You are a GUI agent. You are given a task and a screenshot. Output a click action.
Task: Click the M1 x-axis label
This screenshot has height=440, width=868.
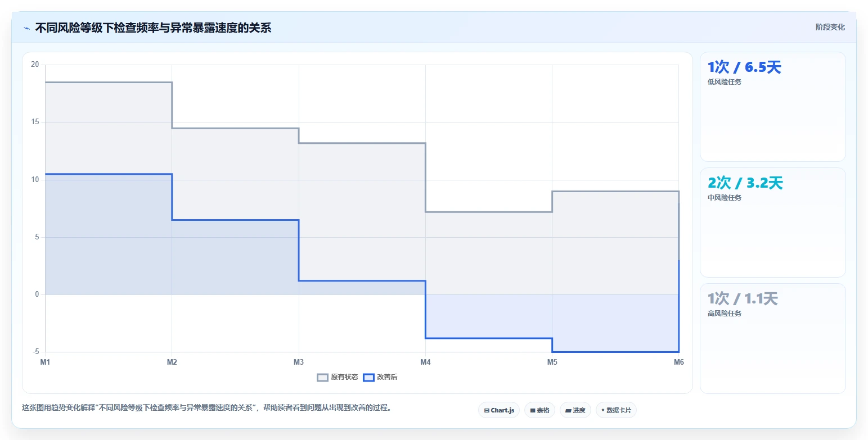[45, 362]
